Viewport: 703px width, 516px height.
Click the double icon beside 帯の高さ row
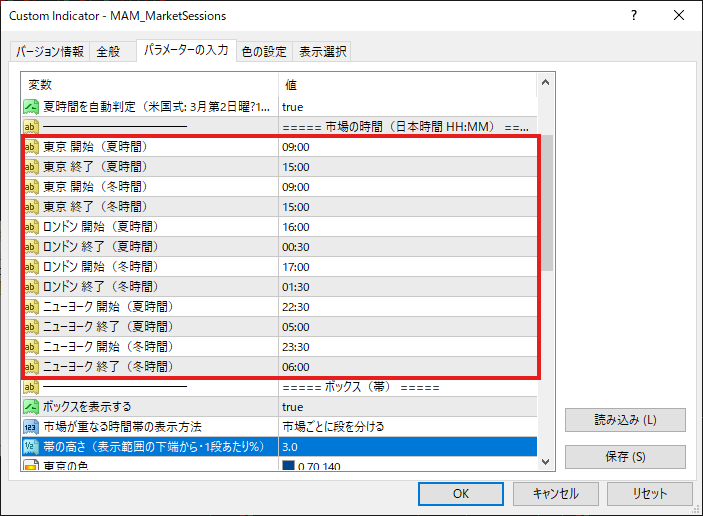click(x=31, y=447)
